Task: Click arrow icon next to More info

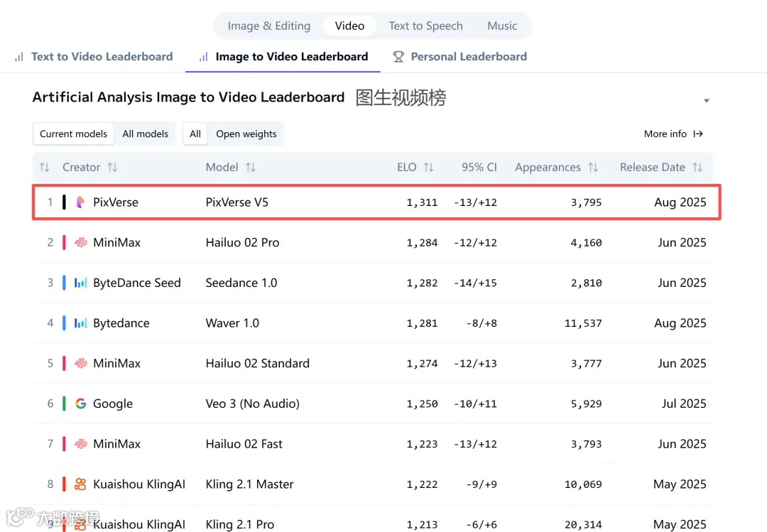Action: [698, 134]
